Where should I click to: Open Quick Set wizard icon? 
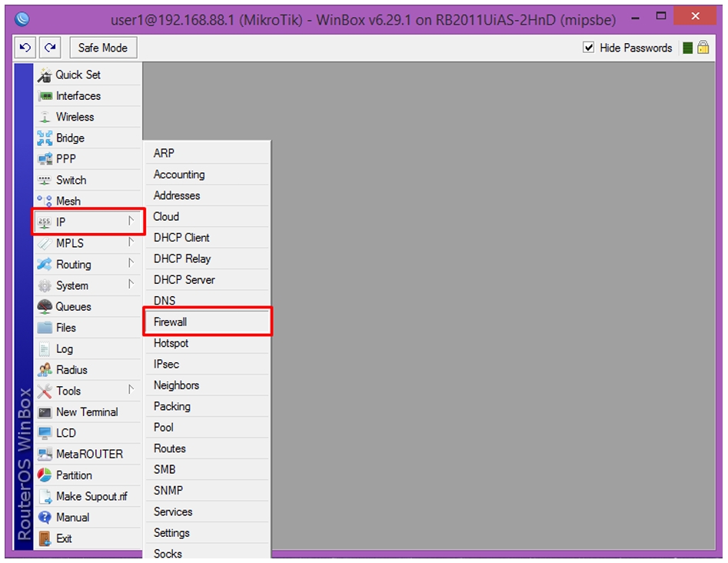pyautogui.click(x=45, y=75)
